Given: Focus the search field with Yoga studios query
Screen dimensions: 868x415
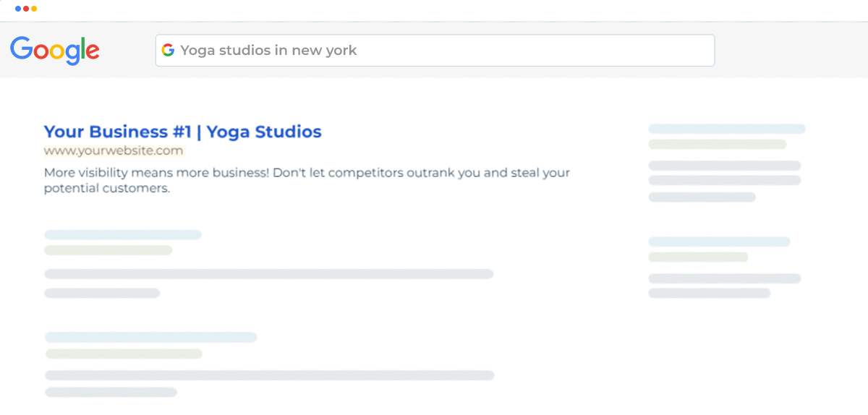Looking at the screenshot, I should [435, 51].
